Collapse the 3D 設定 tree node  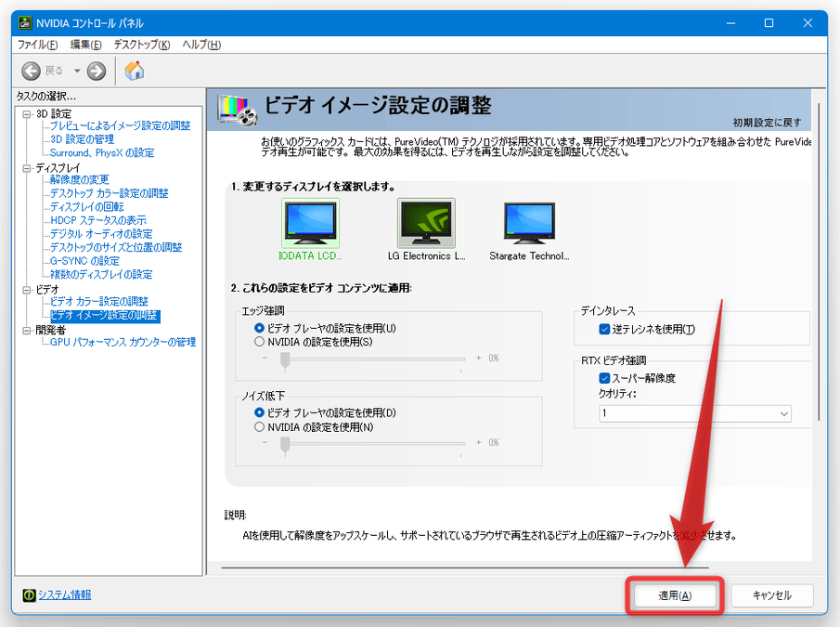pos(27,114)
